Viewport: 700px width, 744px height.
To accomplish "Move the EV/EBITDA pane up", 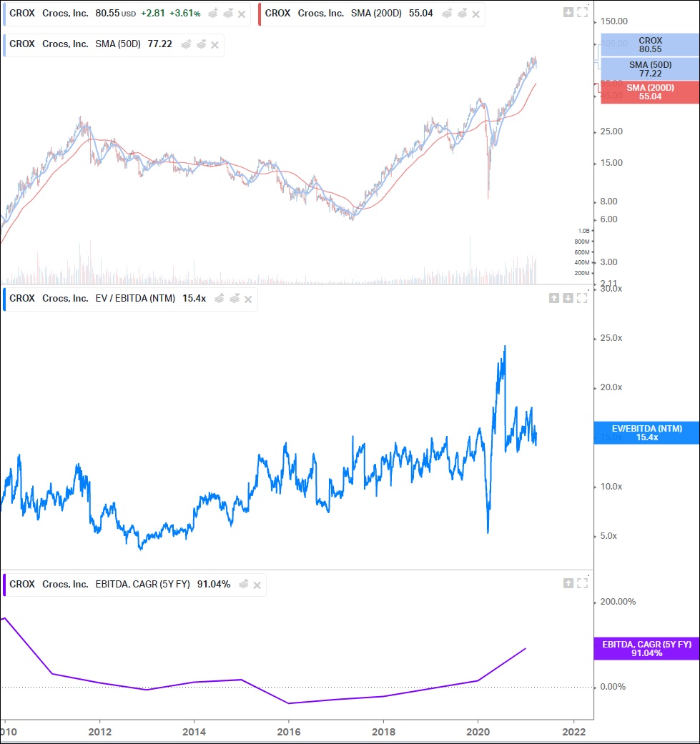I will pyautogui.click(x=554, y=298).
